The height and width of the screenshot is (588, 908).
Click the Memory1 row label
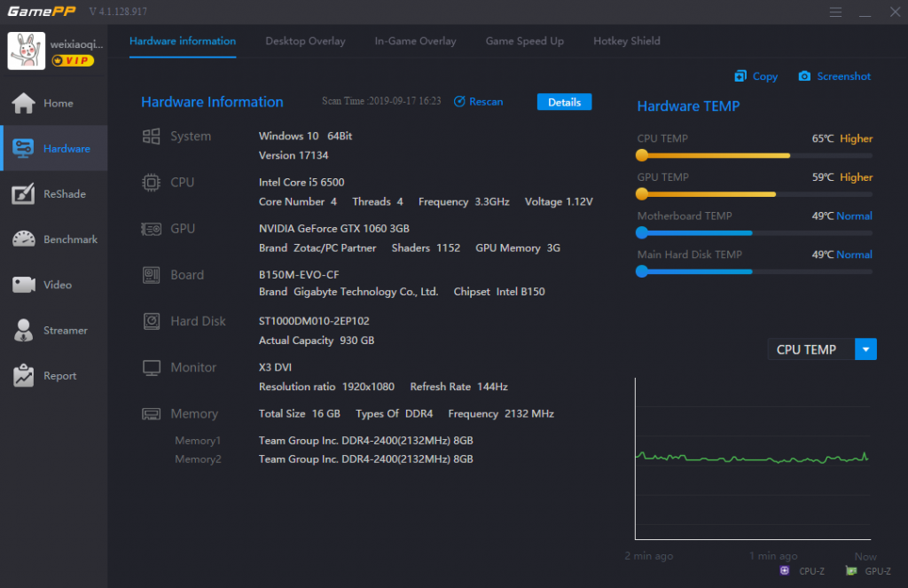pyautogui.click(x=198, y=441)
